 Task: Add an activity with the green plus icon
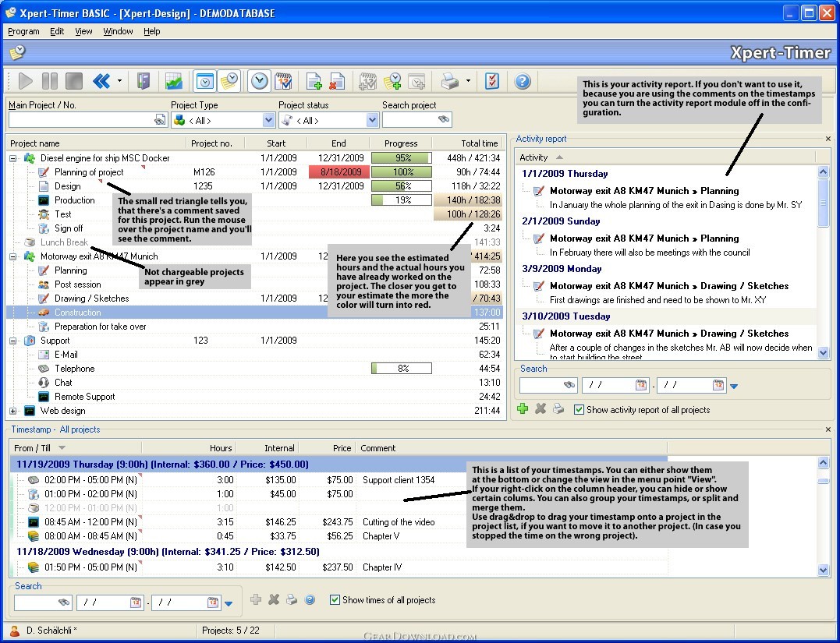click(x=523, y=409)
